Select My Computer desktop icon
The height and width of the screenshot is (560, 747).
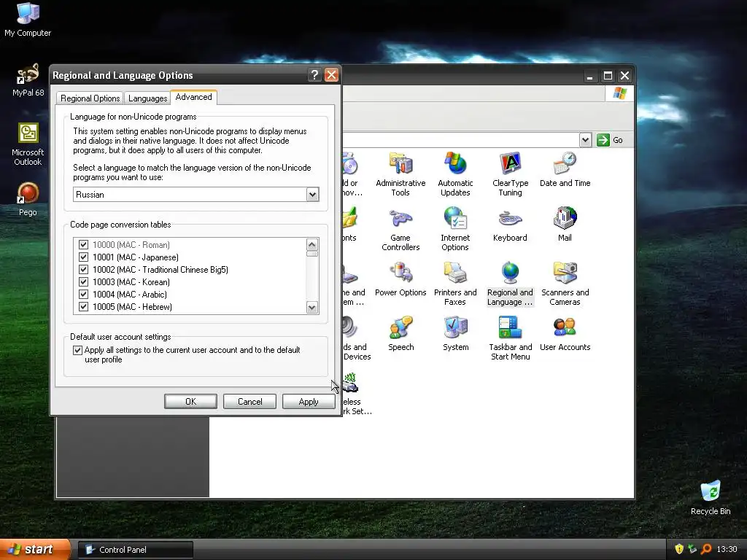(x=28, y=20)
